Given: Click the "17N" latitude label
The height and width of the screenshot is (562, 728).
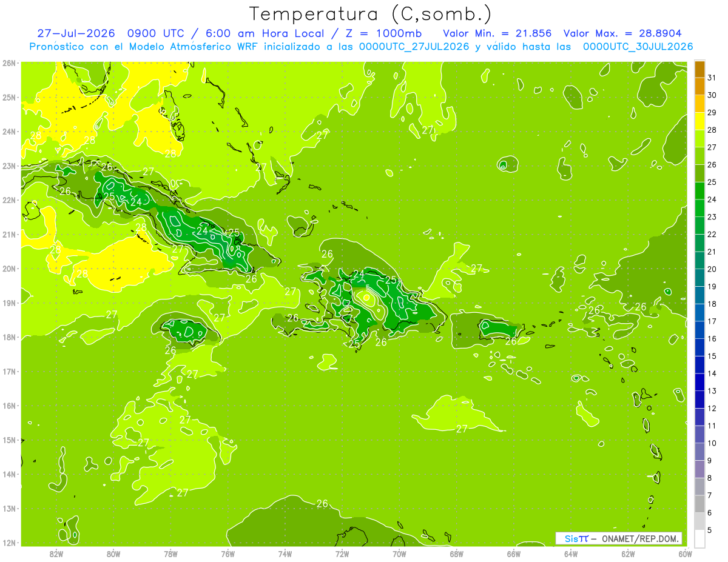Looking at the screenshot, I should 9,371.
